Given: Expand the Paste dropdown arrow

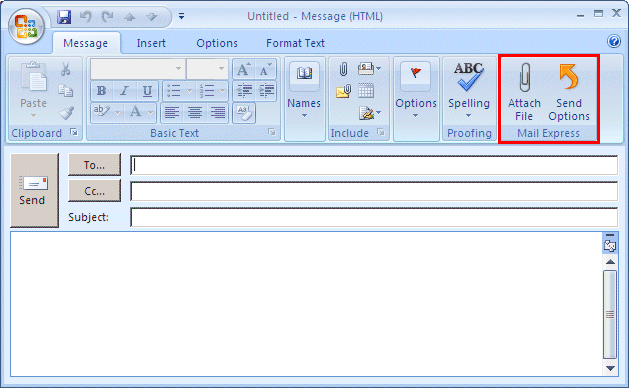Looking at the screenshot, I should point(33,116).
